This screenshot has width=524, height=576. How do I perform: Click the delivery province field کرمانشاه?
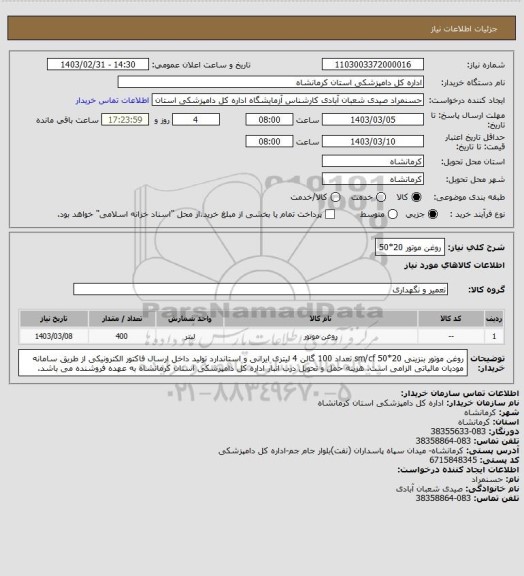tap(373, 161)
